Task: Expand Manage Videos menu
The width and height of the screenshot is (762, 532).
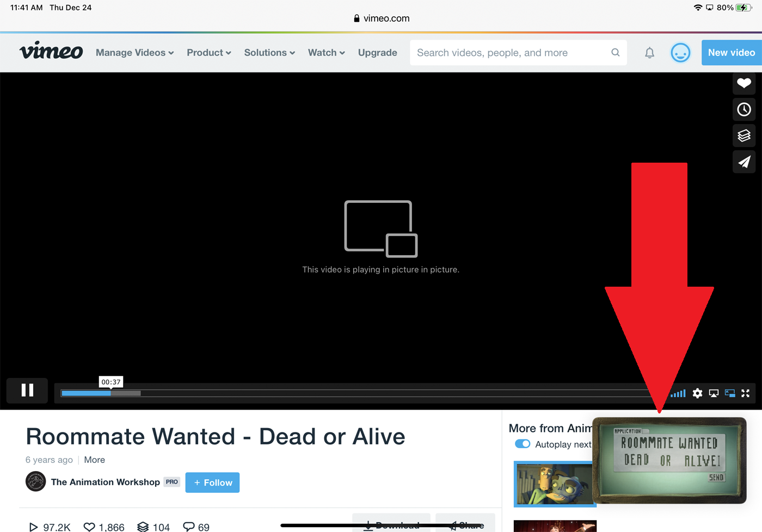Action: (135, 52)
